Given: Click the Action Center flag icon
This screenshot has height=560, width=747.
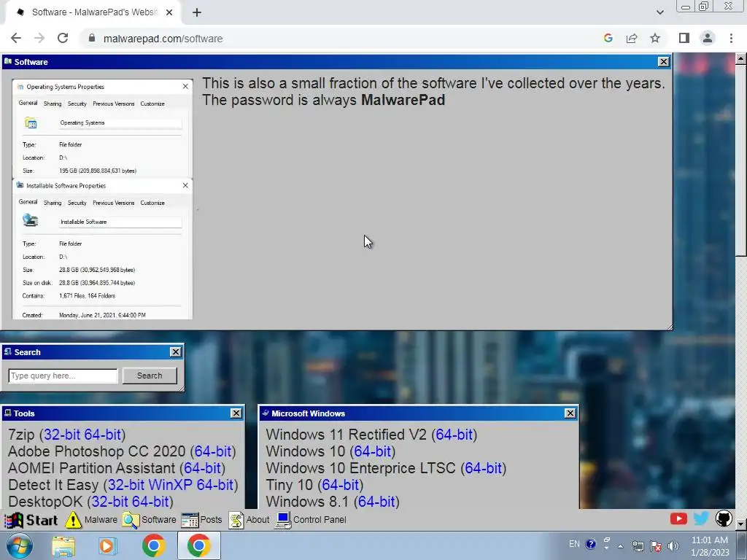Looking at the screenshot, I should (x=656, y=545).
